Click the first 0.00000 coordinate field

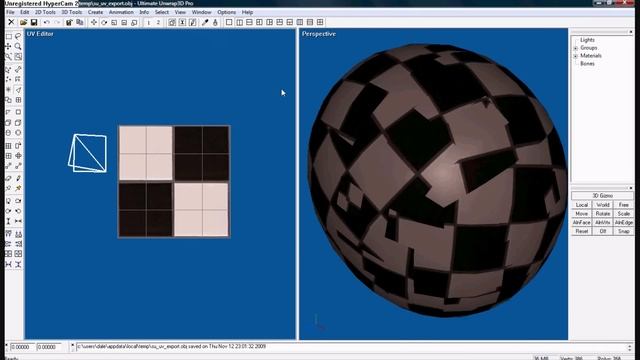click(22, 347)
